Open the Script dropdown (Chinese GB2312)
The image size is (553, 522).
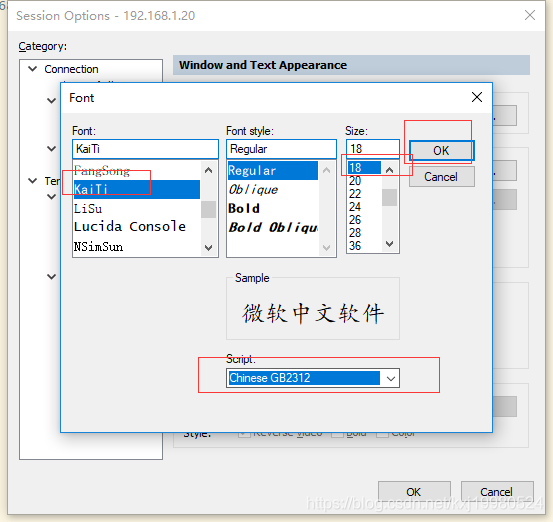(313, 378)
